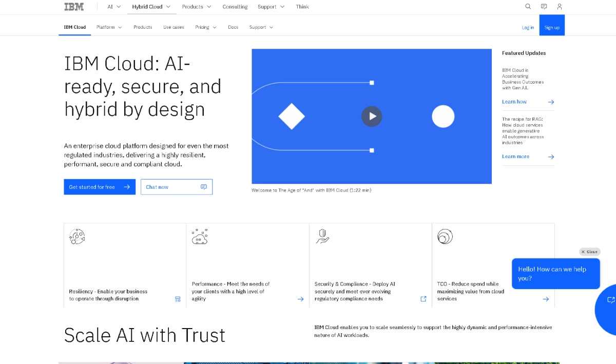Click the Learn more link

pyautogui.click(x=515, y=157)
